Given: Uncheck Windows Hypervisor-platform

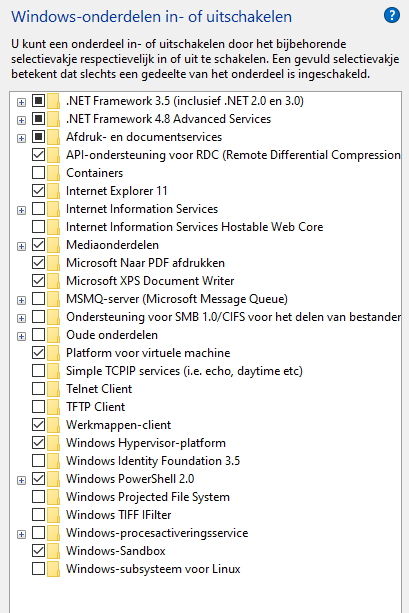Looking at the screenshot, I should [38, 442].
